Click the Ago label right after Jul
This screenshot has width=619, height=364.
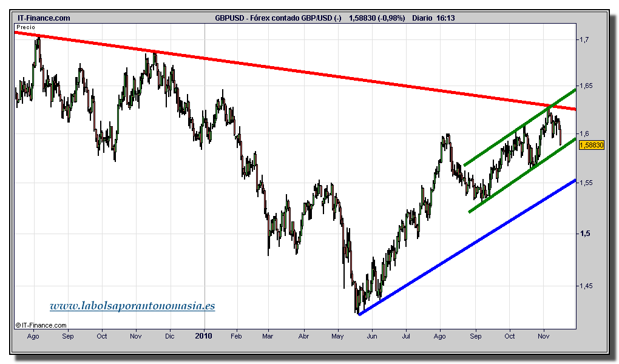tap(440, 336)
